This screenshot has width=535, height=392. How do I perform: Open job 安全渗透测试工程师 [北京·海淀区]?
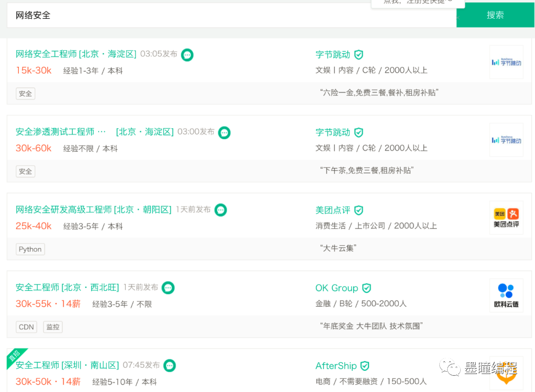[95, 132]
